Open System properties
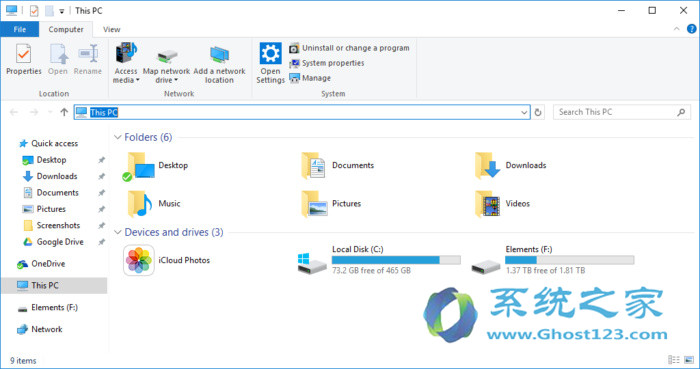 [326, 63]
